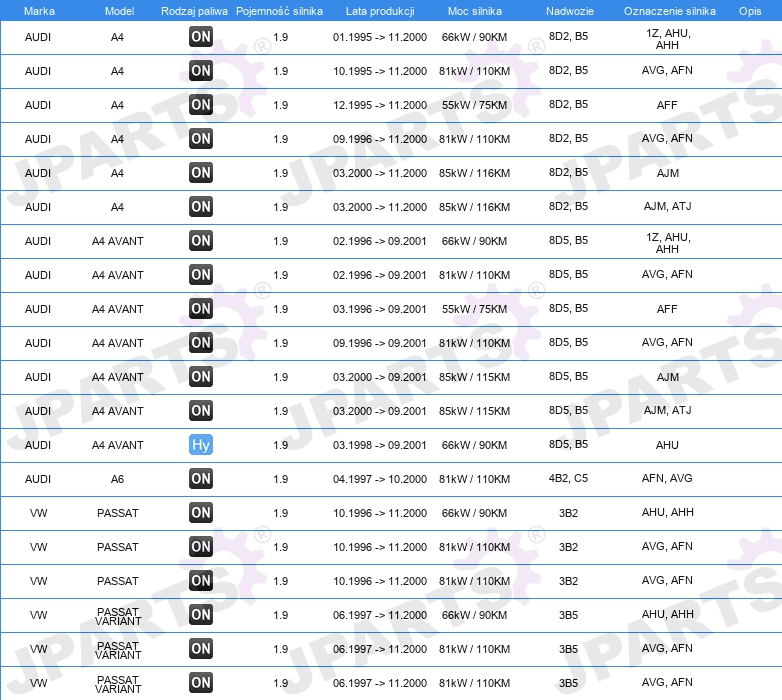Click the Moc silnika column header
Screen dimensions: 782x700
475,11
